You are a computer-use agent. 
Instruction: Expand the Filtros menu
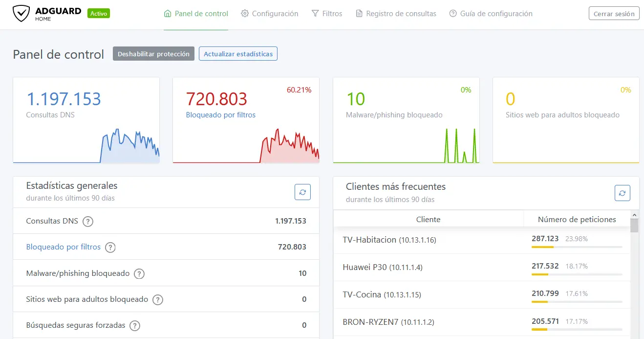coord(327,14)
